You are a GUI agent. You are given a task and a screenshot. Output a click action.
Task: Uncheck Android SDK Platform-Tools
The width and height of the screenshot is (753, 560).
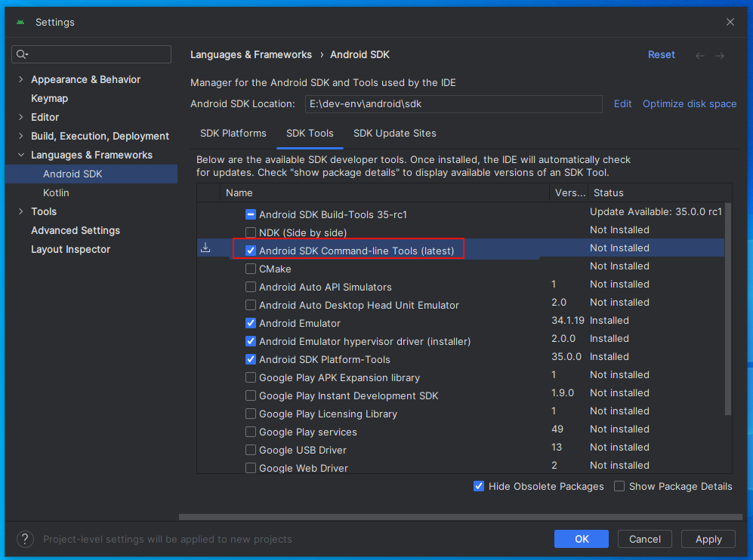(x=251, y=359)
